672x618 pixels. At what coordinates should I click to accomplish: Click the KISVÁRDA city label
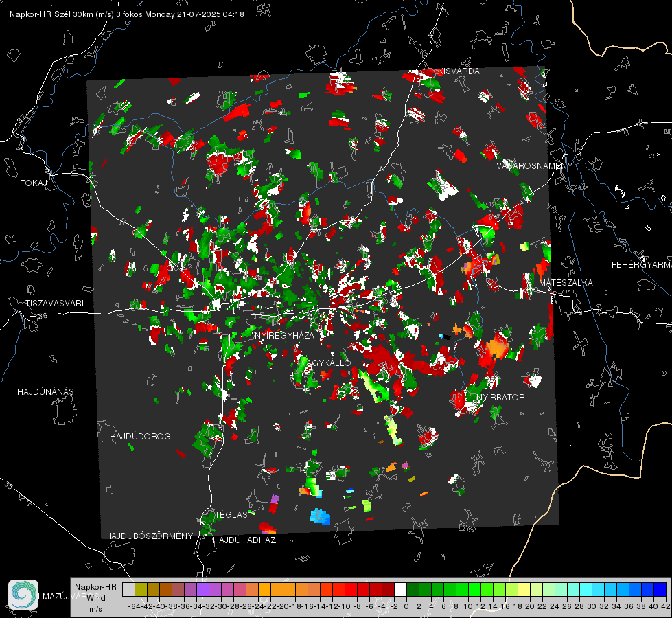458,71
